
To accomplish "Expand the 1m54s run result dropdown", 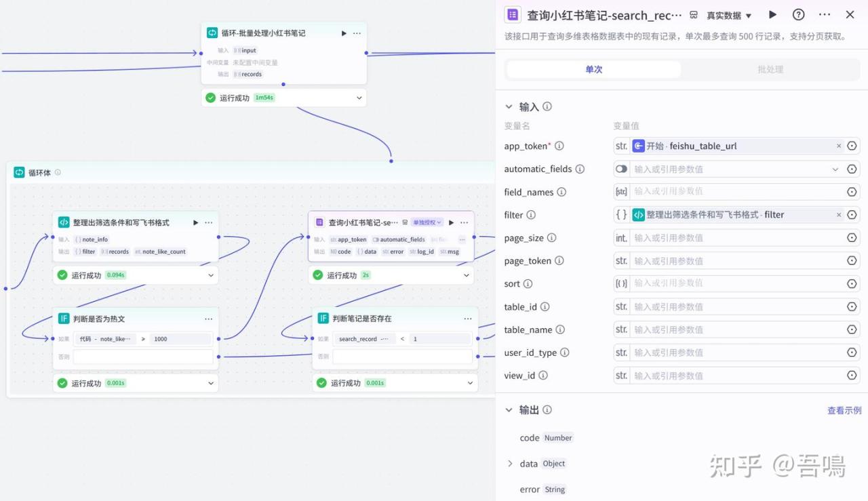I will click(x=359, y=98).
